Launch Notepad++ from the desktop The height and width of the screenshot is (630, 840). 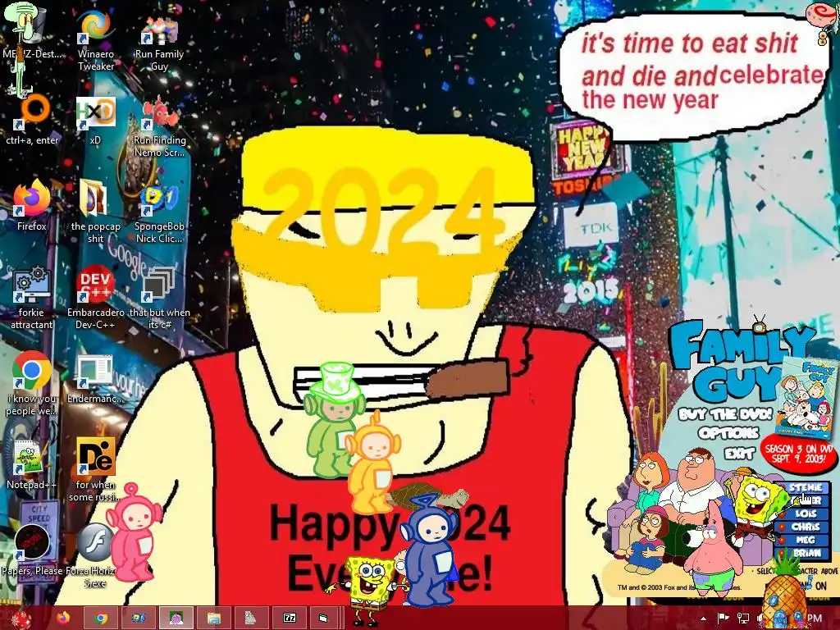click(32, 463)
